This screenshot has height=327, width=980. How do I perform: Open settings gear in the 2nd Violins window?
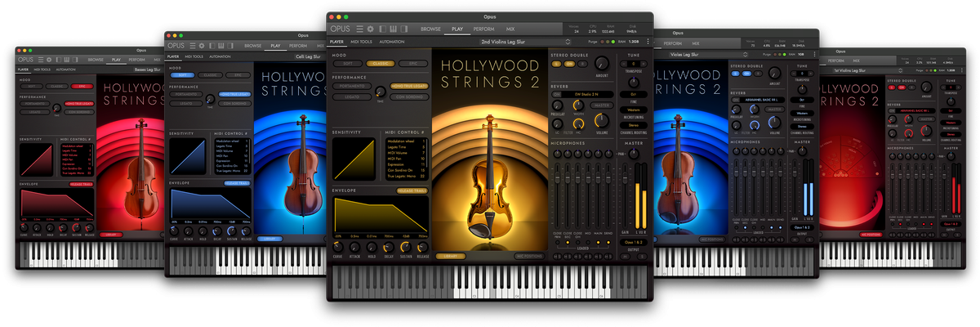[x=369, y=29]
